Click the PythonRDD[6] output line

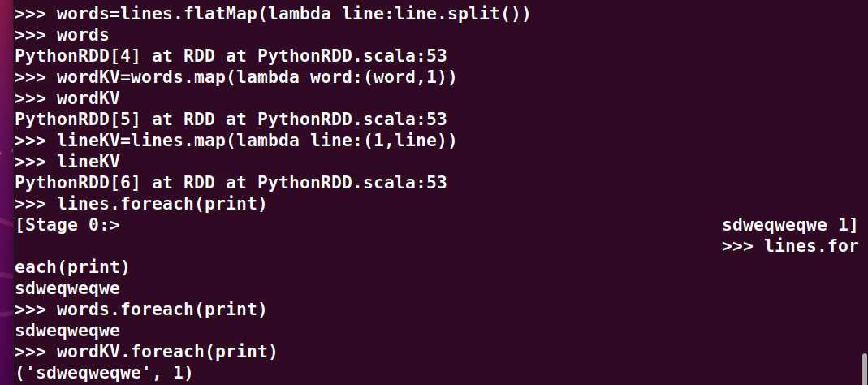click(x=231, y=183)
